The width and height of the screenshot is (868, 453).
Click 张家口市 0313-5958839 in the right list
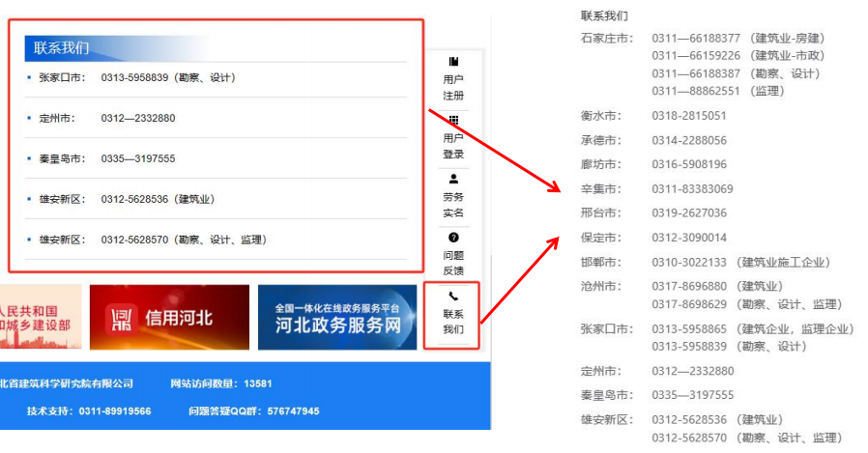[688, 347]
